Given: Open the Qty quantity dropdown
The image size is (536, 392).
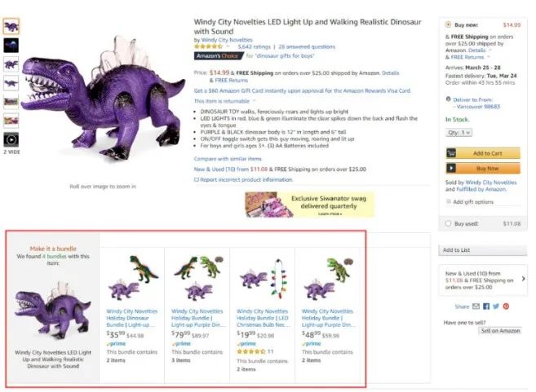Looking at the screenshot, I should pos(458,133).
